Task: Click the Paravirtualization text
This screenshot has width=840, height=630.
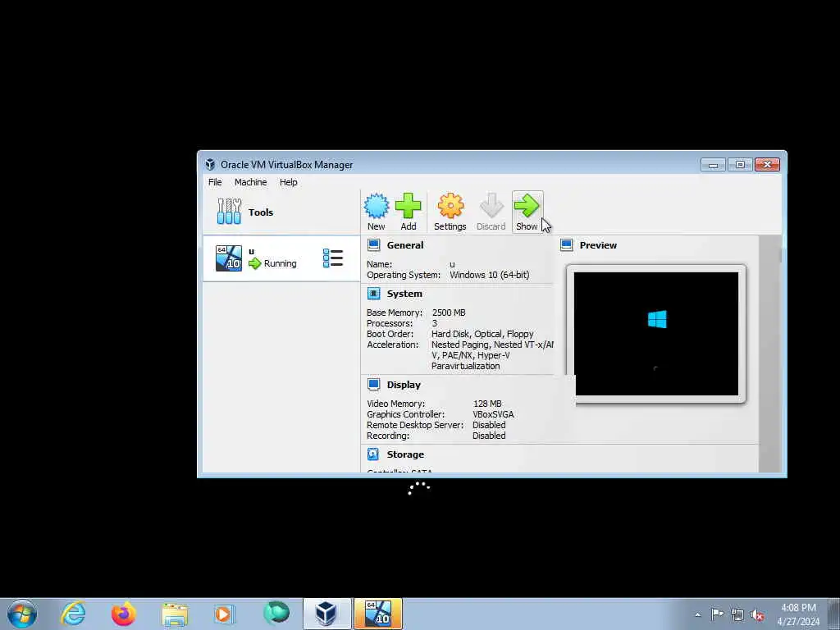Action: [466, 366]
